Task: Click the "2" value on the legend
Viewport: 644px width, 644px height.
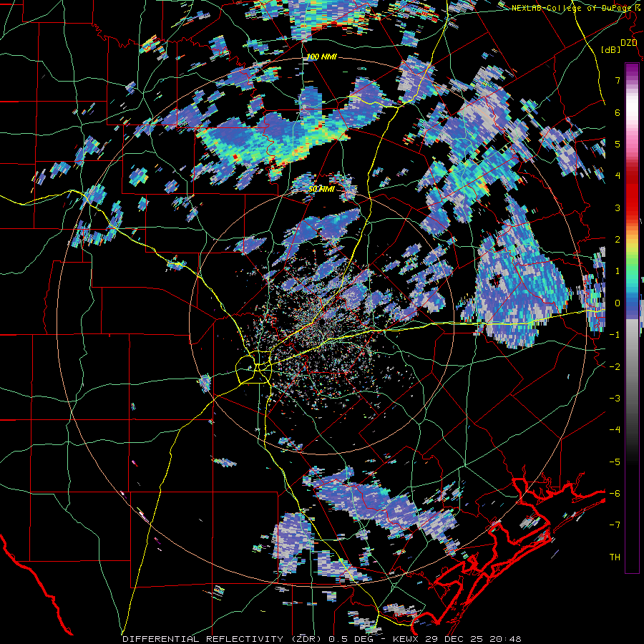Action: click(x=618, y=240)
